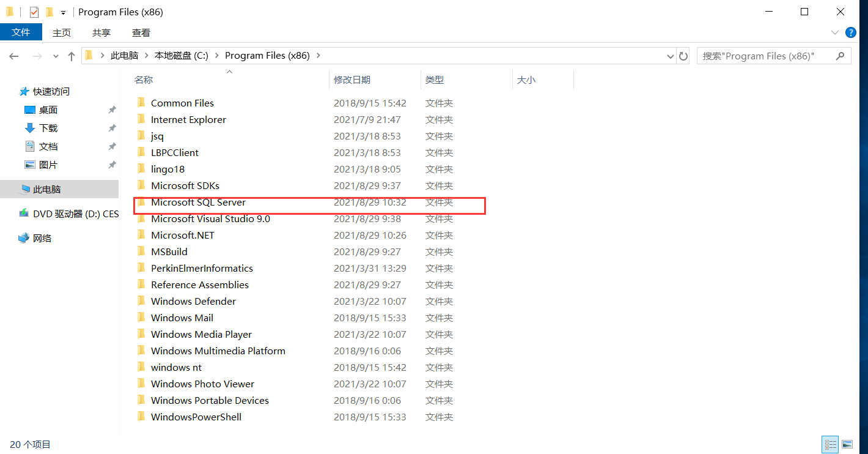This screenshot has width=868, height=454.
Task: Select 此电脑 in the navigation pane
Action: tap(47, 190)
